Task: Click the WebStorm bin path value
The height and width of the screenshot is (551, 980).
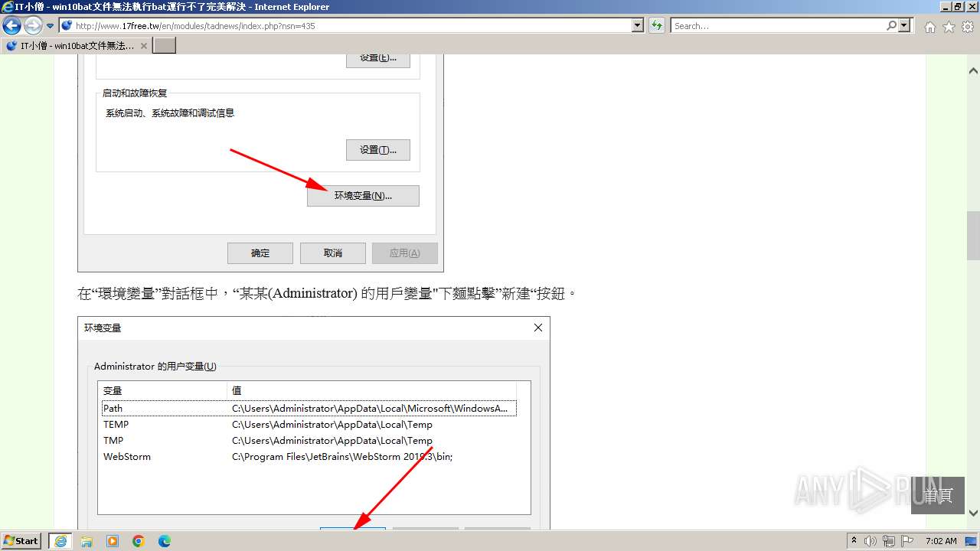Action: click(342, 457)
